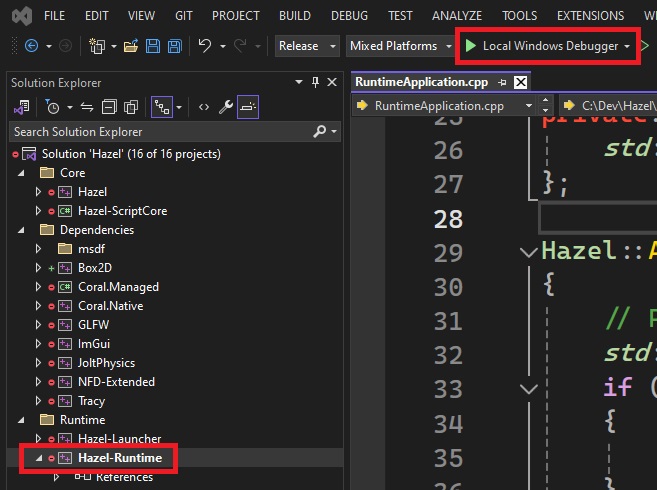Open the New Project dropdown arrow
Image resolution: width=657 pixels, height=490 pixels.
tap(114, 46)
